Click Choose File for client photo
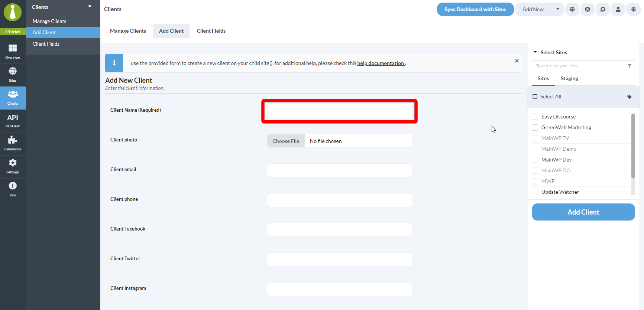This screenshot has width=644, height=310. click(x=286, y=141)
